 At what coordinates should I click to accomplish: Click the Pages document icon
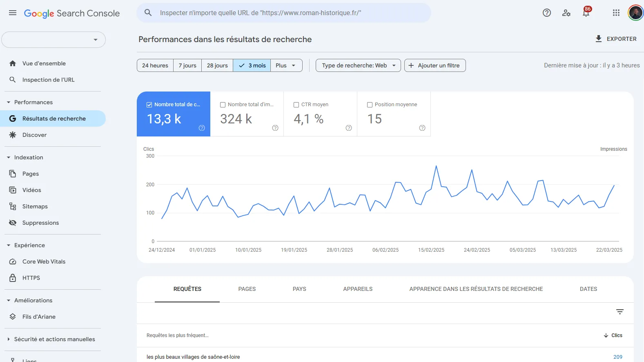coord(13,174)
